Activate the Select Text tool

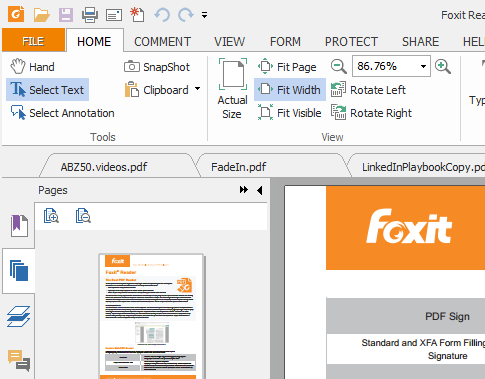tap(47, 90)
